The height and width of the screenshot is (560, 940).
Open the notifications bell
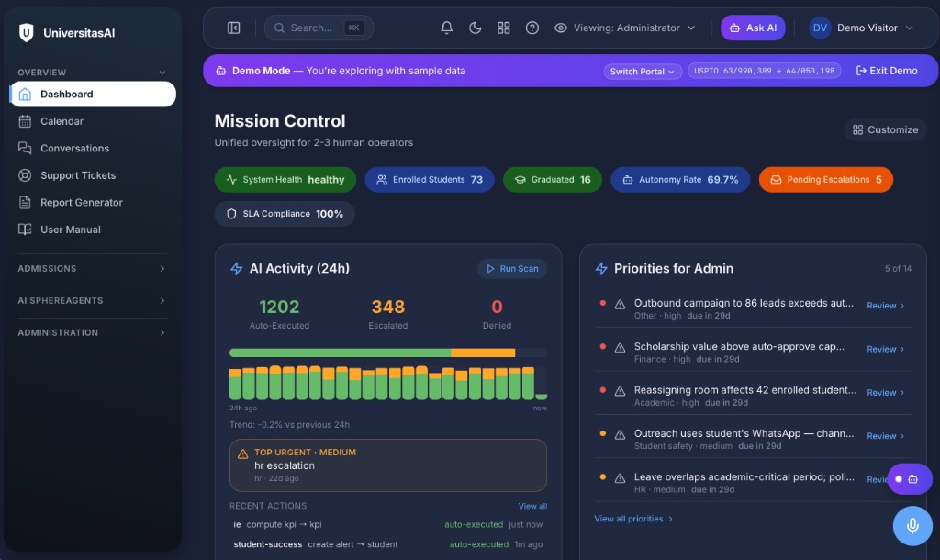(447, 28)
